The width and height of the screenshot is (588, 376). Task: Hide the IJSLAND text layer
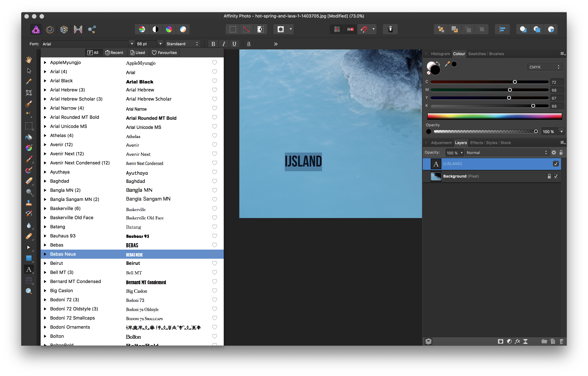pyautogui.click(x=556, y=164)
